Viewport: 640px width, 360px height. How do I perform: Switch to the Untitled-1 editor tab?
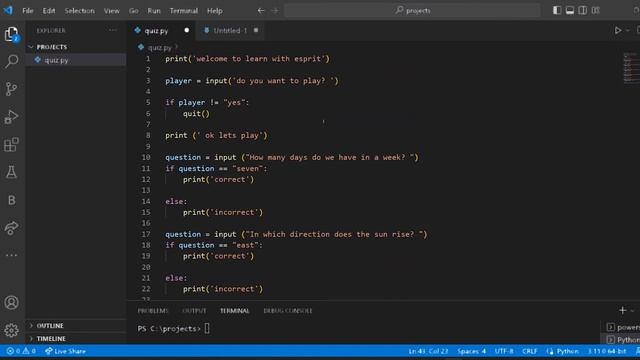pyautogui.click(x=230, y=31)
